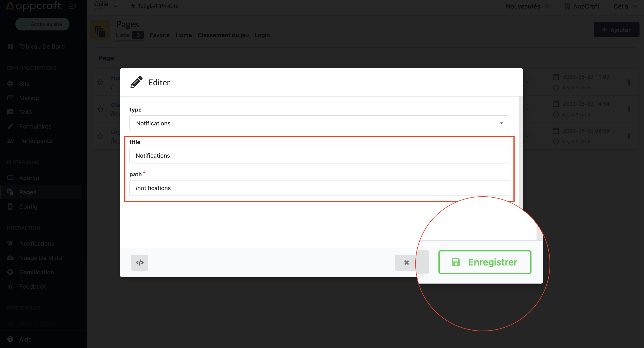Click into the path input field
Screen dimensions: 644x348
click(x=319, y=188)
